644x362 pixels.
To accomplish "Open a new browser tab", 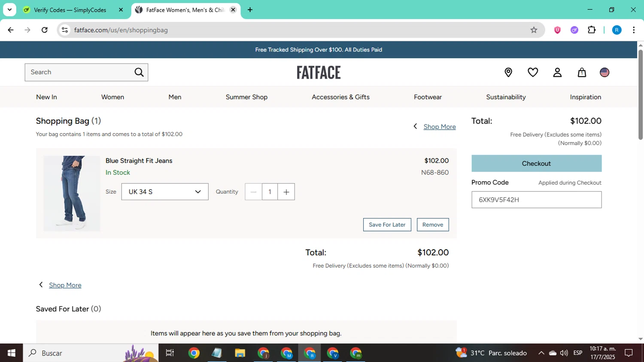I will (250, 9).
